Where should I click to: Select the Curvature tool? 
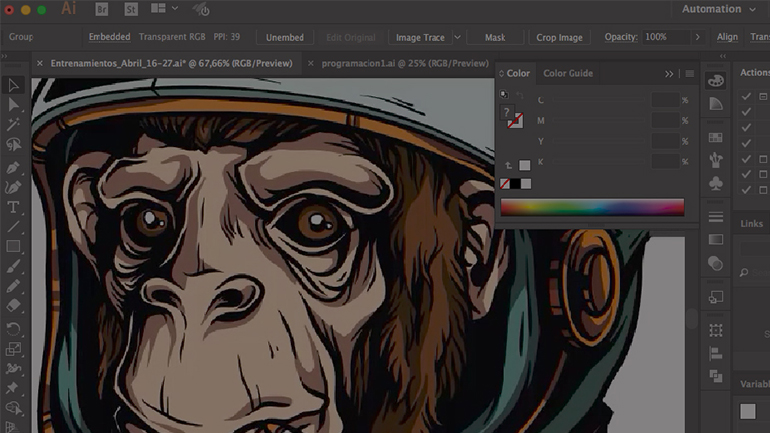click(x=13, y=188)
